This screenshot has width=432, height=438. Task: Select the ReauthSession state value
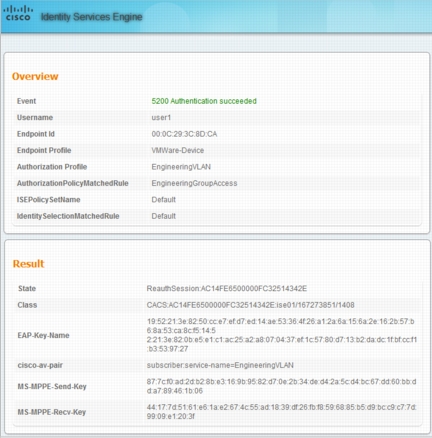point(227,288)
